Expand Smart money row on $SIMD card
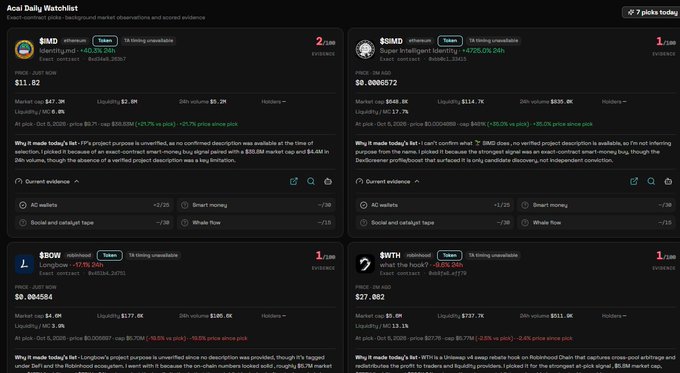The height and width of the screenshot is (373, 680). (596, 205)
